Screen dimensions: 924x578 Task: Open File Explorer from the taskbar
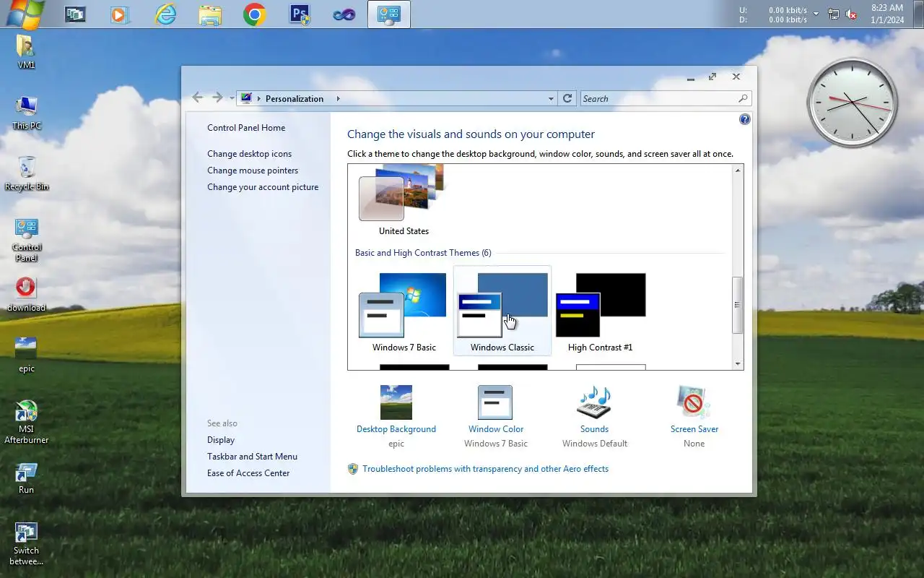point(210,14)
